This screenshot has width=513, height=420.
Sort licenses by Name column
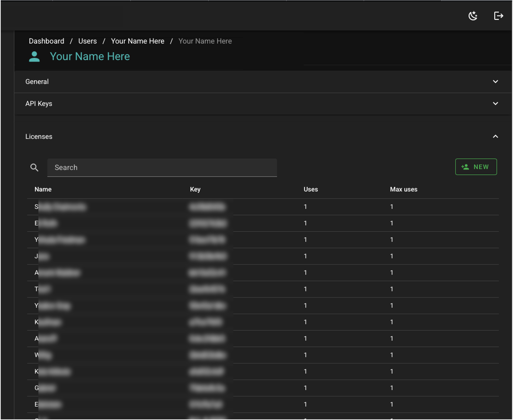(43, 189)
